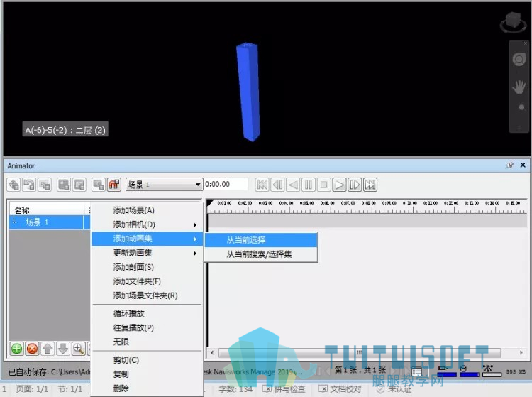Click 文档校对 in the status bar
This screenshot has width=532, height=397.
click(x=340, y=389)
